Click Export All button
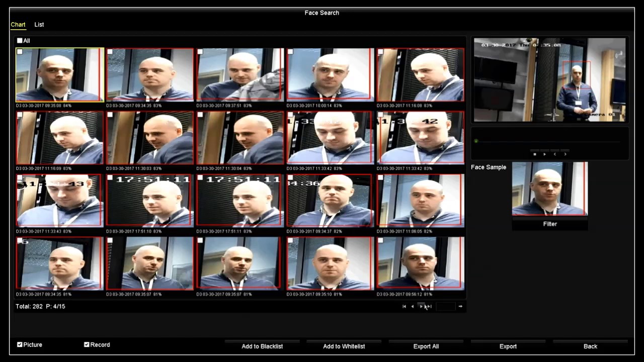Viewport: 644px width, 362px height. (x=426, y=346)
